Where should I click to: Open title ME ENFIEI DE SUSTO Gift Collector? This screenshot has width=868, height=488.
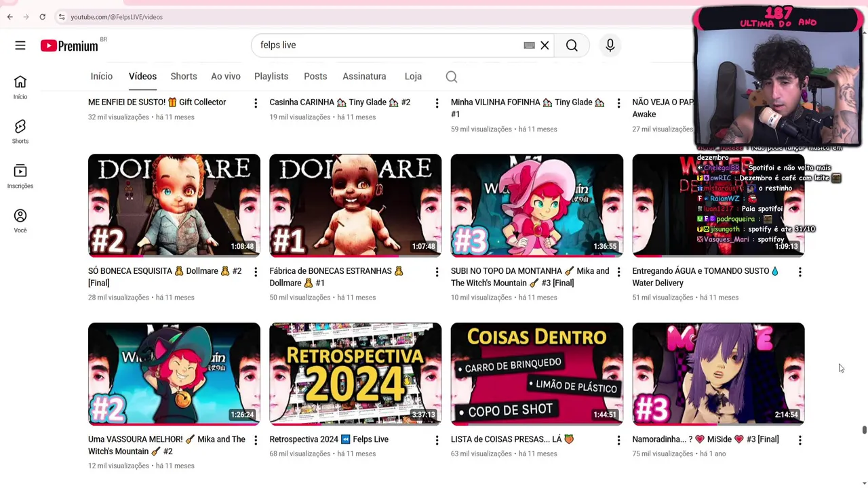point(157,102)
